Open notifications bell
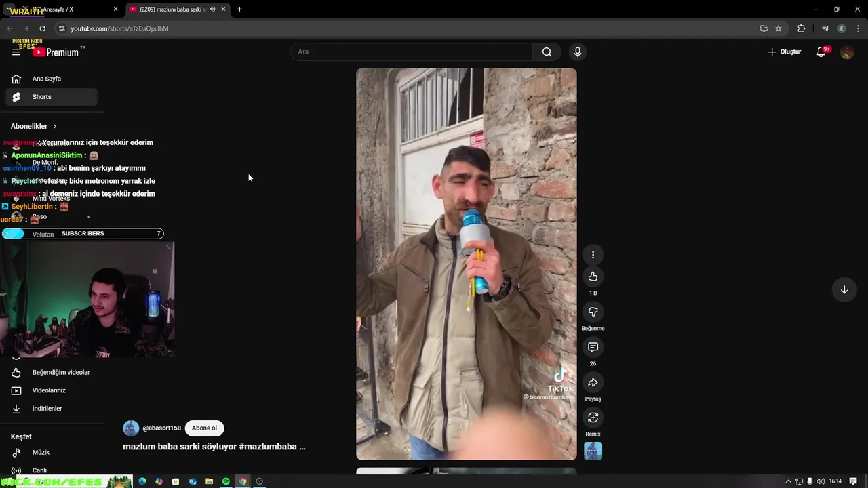The width and height of the screenshot is (868, 488). pos(822,52)
